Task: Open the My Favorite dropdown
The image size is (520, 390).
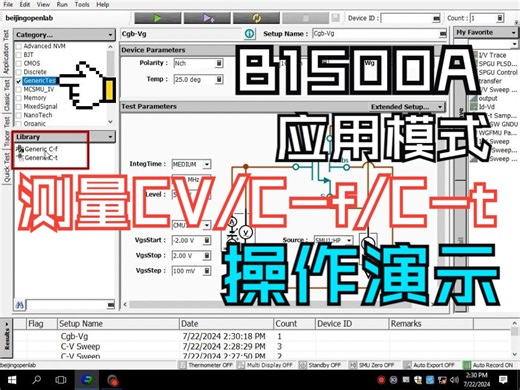Action: pyautogui.click(x=513, y=32)
